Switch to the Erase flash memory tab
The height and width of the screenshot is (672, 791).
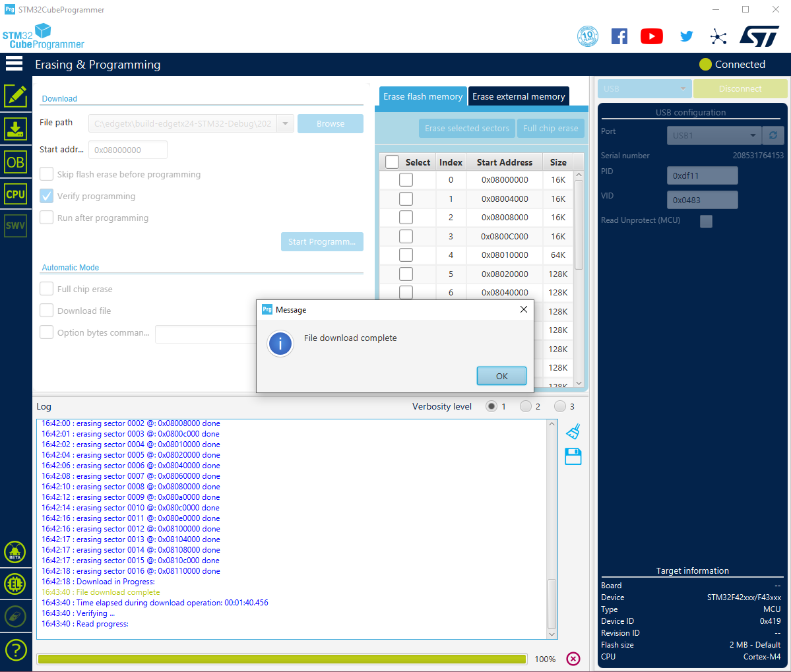click(x=423, y=96)
